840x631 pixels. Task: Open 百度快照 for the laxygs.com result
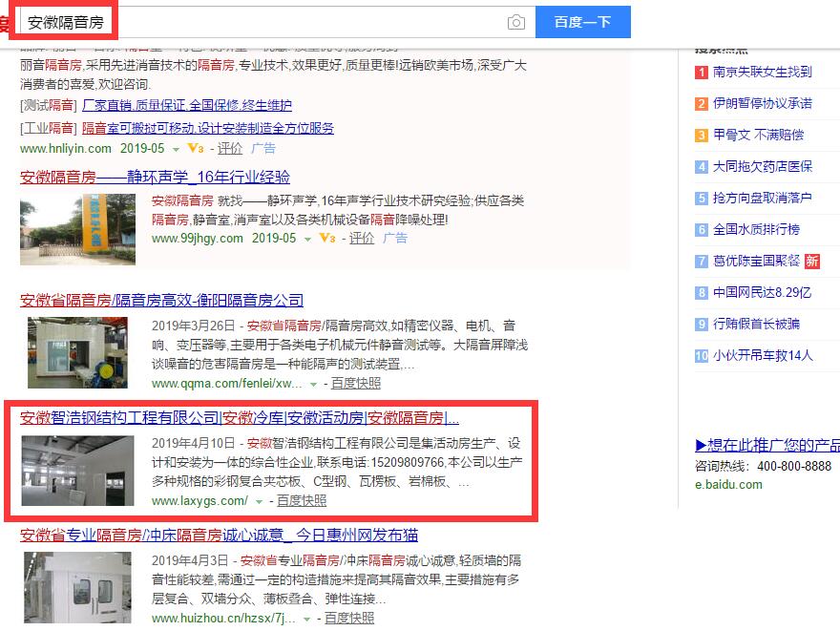[x=302, y=501]
